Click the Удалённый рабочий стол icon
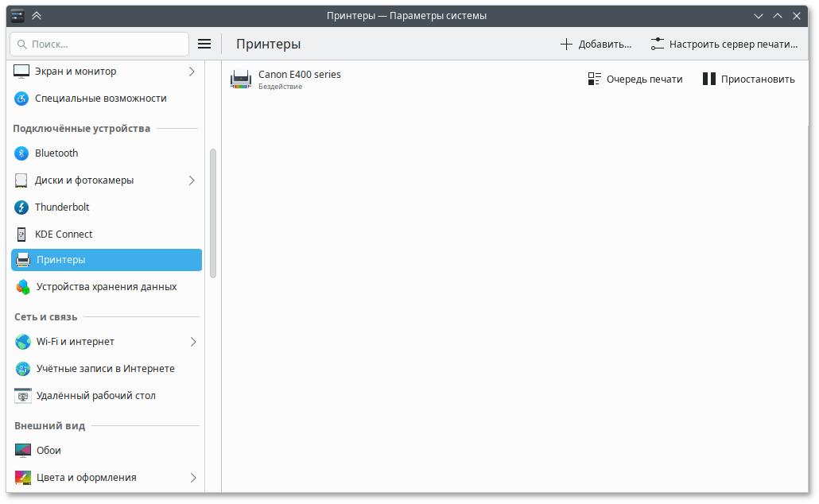Viewport: 819px width, 504px height. pyautogui.click(x=23, y=396)
